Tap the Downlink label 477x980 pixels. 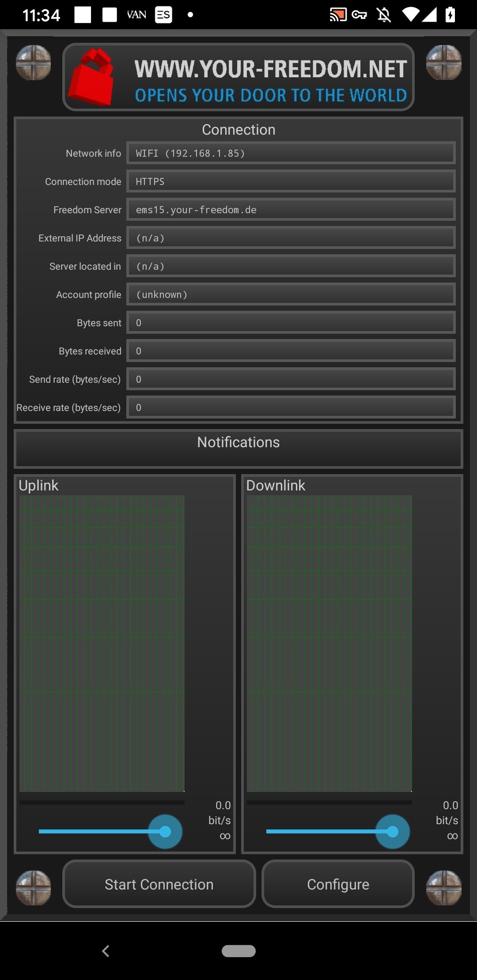pyautogui.click(x=276, y=486)
